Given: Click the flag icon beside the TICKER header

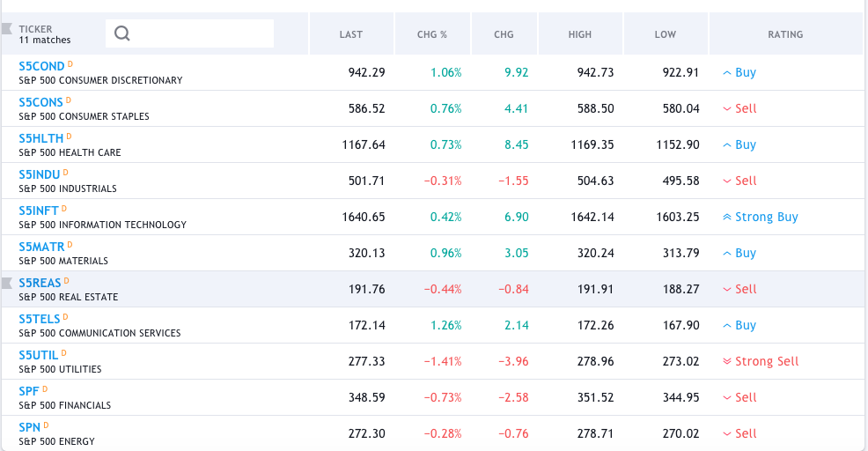Looking at the screenshot, I should [x=7, y=29].
